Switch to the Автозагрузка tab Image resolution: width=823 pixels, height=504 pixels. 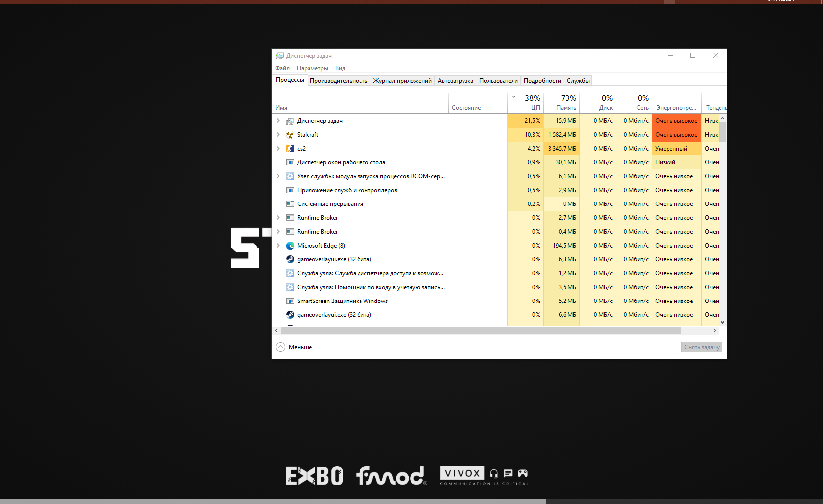pyautogui.click(x=456, y=81)
